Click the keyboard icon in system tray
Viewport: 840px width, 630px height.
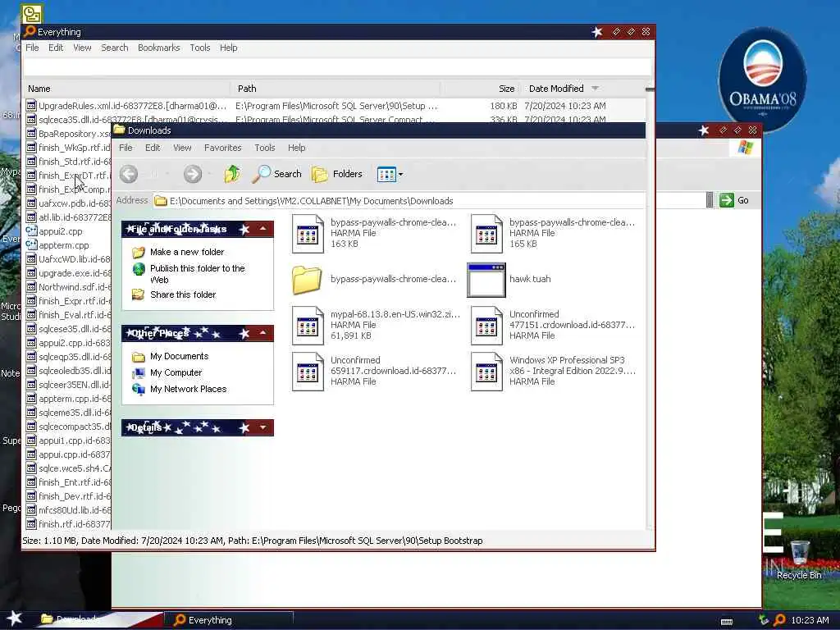tap(727, 622)
